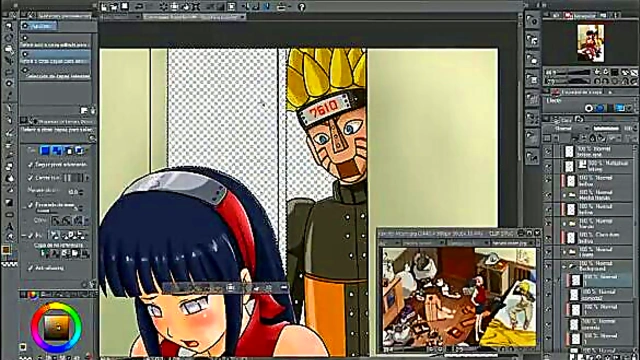
Task: Select the Text tool (letter A)
Action: [x=9, y=226]
